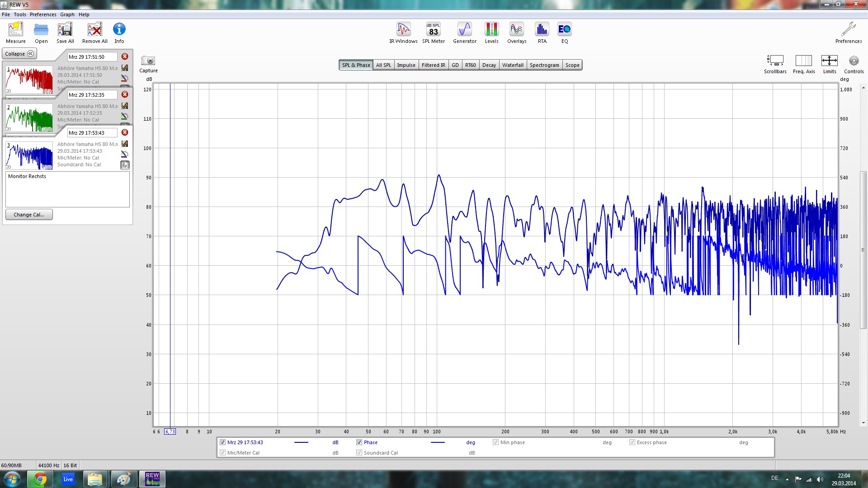The width and height of the screenshot is (868, 488).
Task: Toggle the Soundcard Cal checkbox
Action: (x=359, y=453)
